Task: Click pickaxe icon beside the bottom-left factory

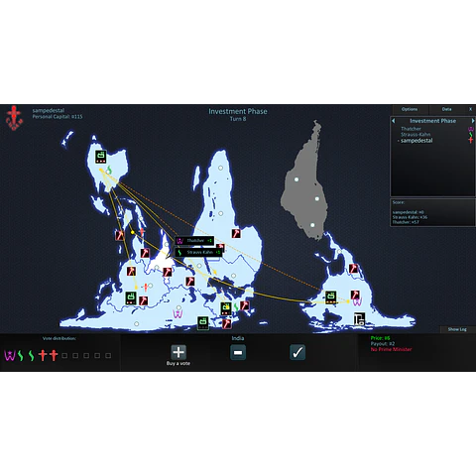Action: click(x=143, y=300)
